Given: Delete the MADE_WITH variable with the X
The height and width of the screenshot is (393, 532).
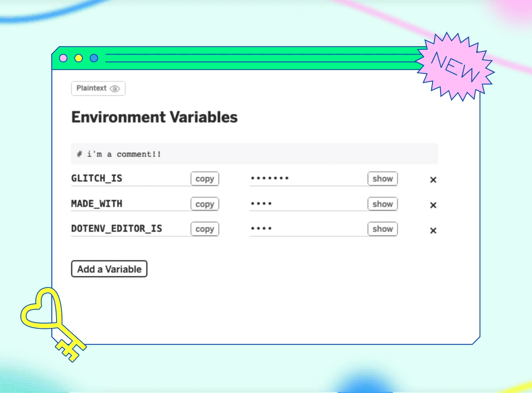Looking at the screenshot, I should pyautogui.click(x=433, y=205).
